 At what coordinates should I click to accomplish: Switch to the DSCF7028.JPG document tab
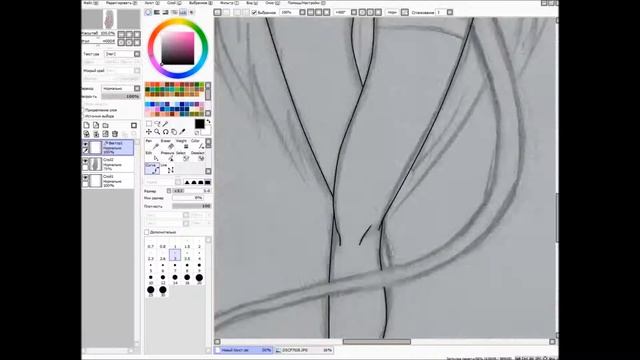click(x=304, y=350)
